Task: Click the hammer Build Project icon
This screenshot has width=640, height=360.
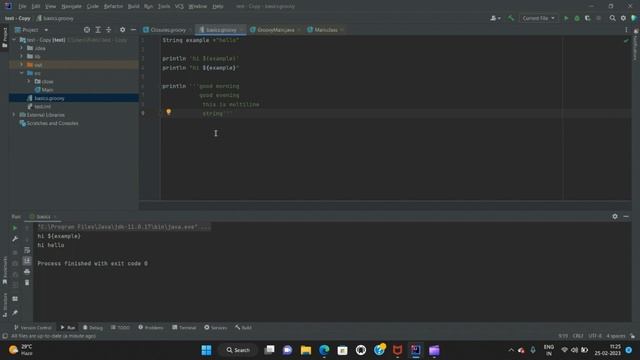Action: point(511,18)
